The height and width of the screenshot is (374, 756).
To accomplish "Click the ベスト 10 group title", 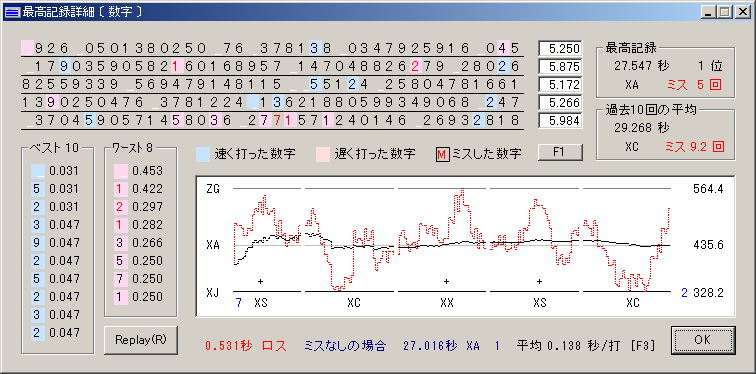I will point(54,148).
